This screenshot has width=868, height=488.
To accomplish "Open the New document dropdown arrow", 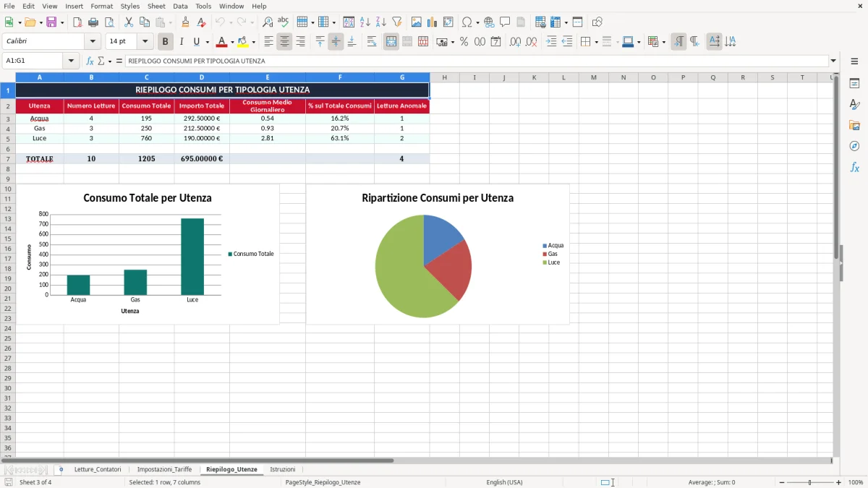I will tap(18, 22).
